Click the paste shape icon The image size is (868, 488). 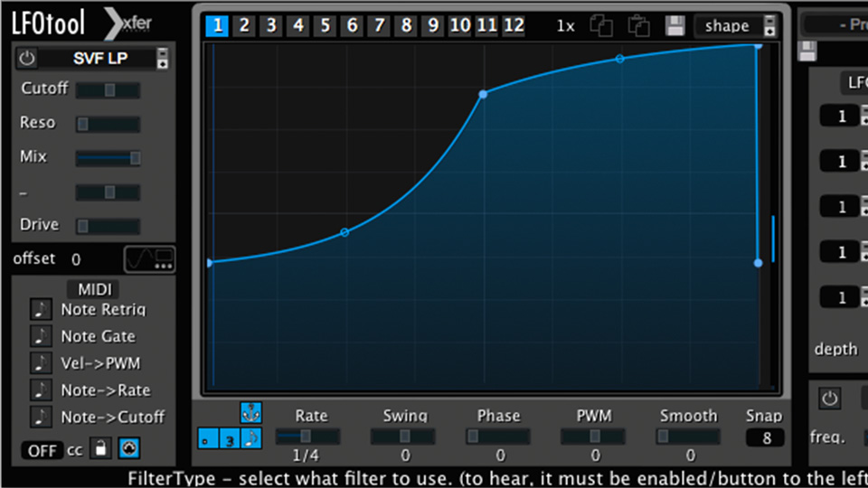point(638,25)
